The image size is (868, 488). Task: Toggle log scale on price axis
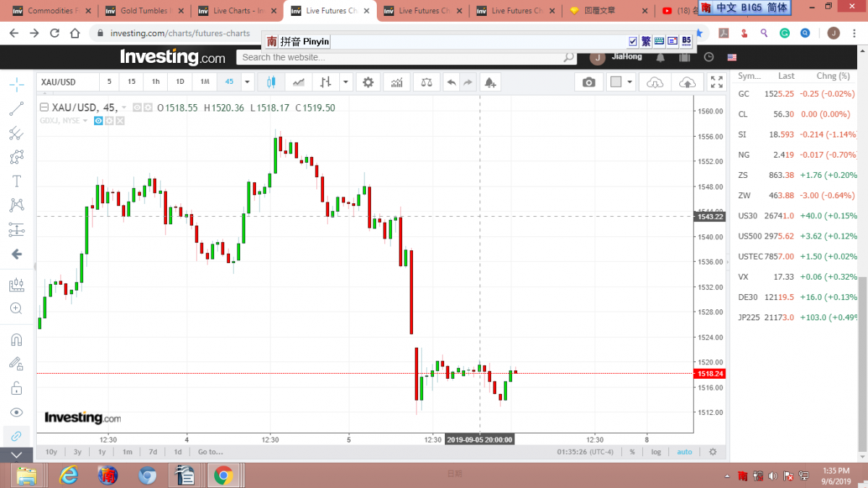[656, 452]
